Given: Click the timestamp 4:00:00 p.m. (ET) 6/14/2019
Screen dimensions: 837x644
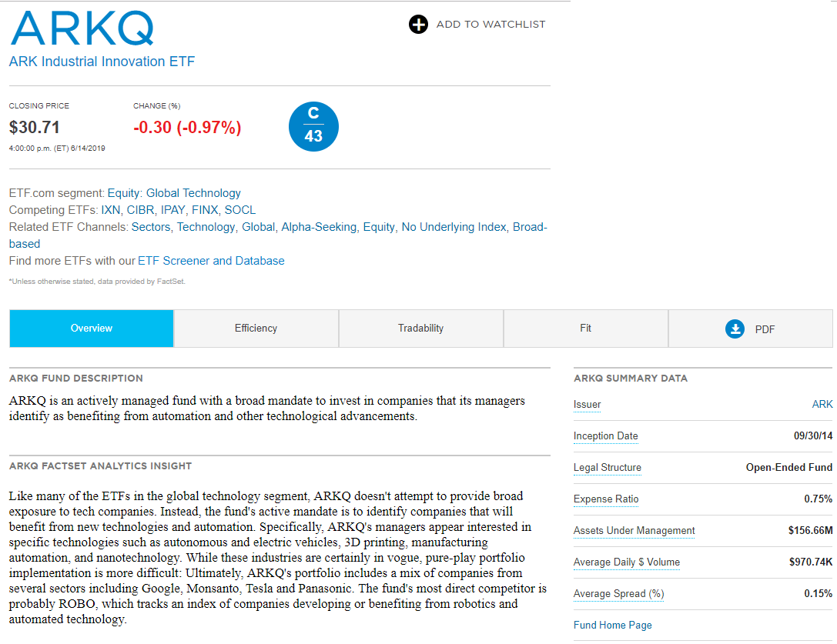Looking at the screenshot, I should pyautogui.click(x=57, y=148).
